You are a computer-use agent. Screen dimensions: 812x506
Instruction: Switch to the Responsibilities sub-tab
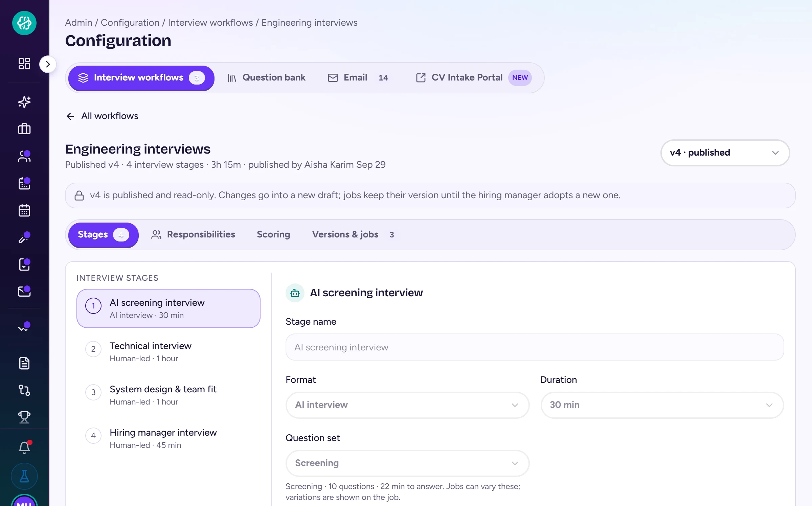click(x=193, y=235)
